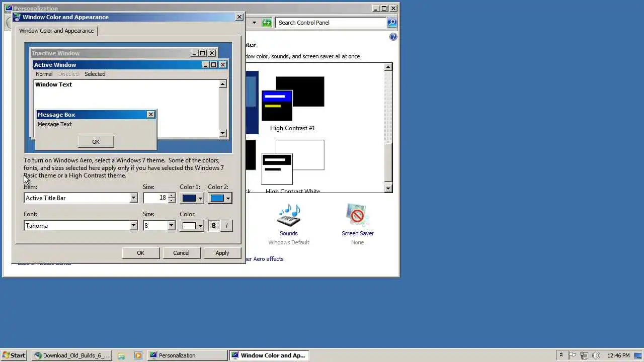Click OK in the preview Message Box

(96, 142)
